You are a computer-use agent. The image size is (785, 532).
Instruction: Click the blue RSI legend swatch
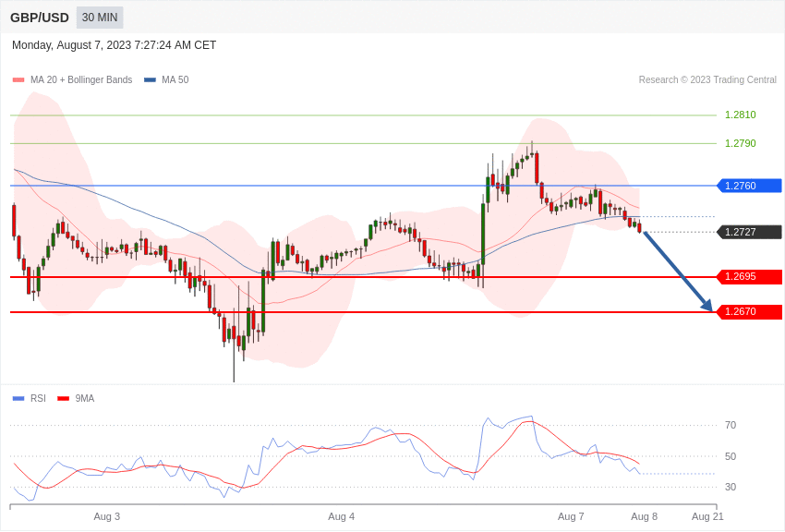[x=18, y=398]
